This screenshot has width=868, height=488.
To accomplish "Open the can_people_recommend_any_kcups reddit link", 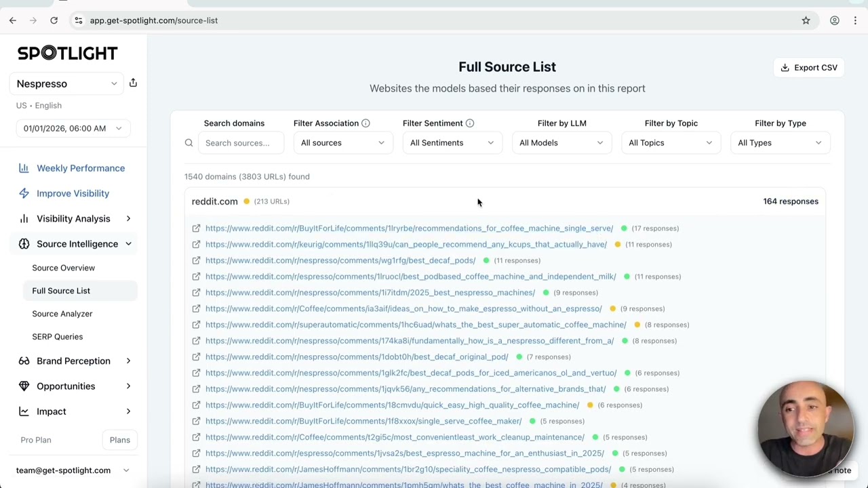I will (406, 245).
